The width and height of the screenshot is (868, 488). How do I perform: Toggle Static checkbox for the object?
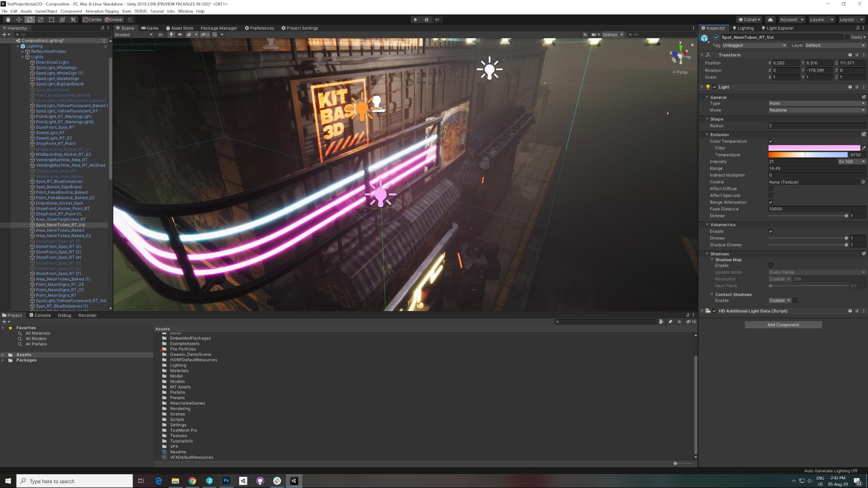[847, 37]
